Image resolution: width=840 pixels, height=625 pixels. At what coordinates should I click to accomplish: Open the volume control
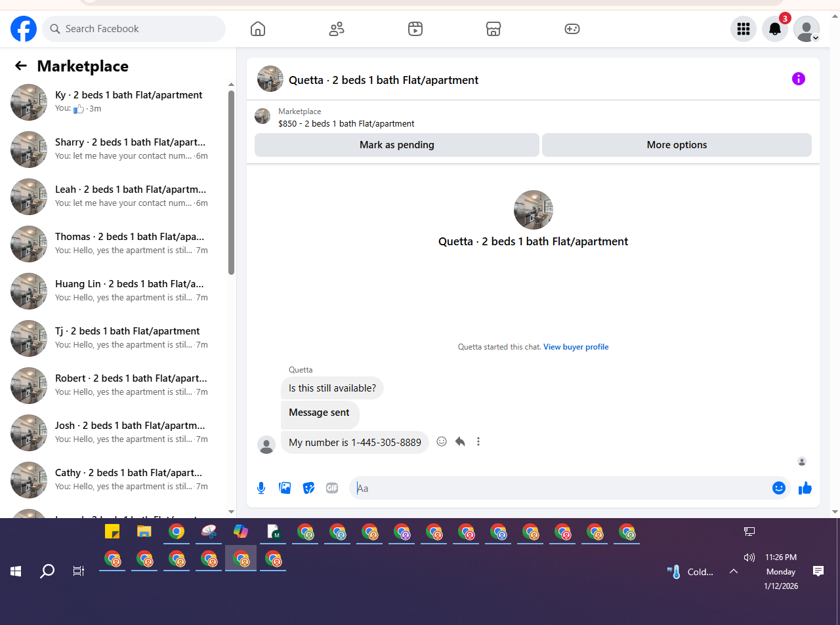749,557
